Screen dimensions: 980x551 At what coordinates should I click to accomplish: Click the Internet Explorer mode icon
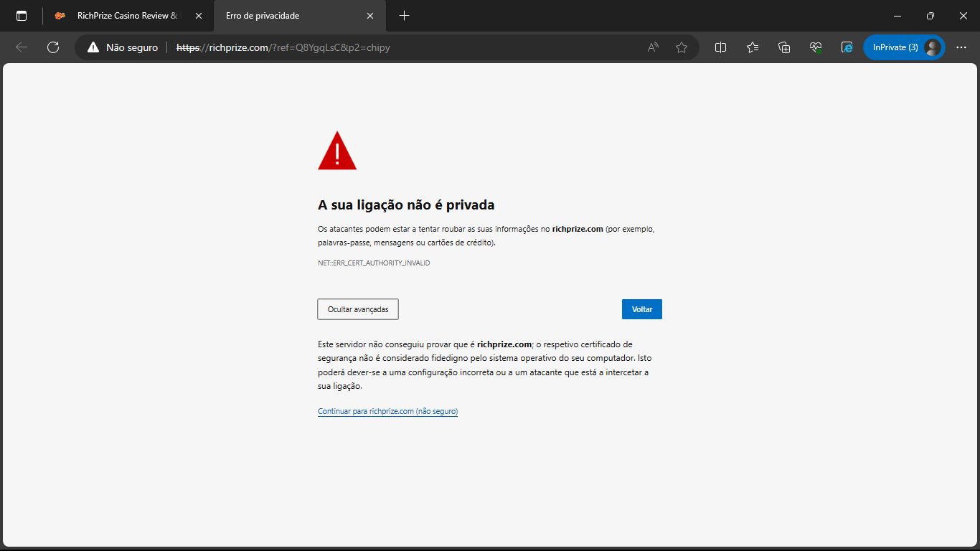click(x=847, y=47)
